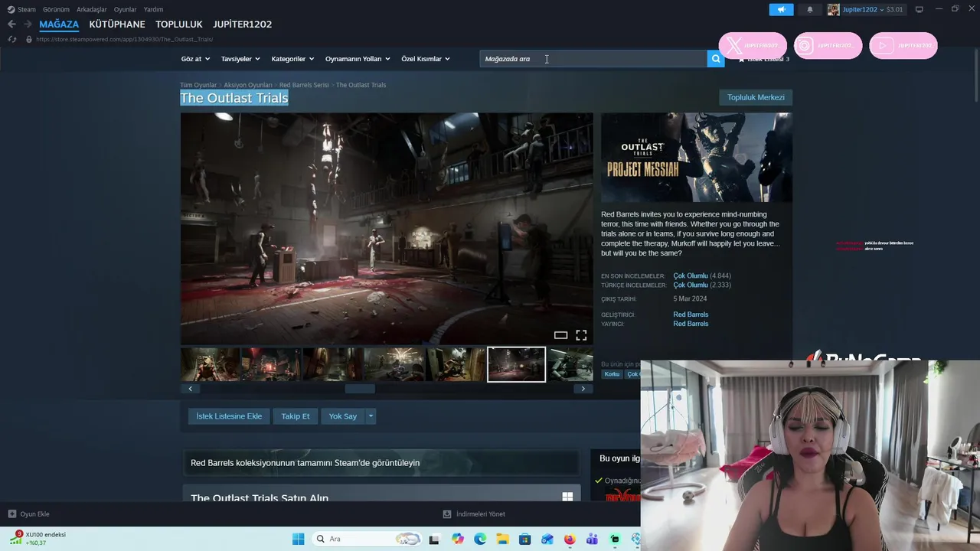The width and height of the screenshot is (980, 551).
Task: Open the İstek Listesi wishlist link
Action: pos(763,59)
